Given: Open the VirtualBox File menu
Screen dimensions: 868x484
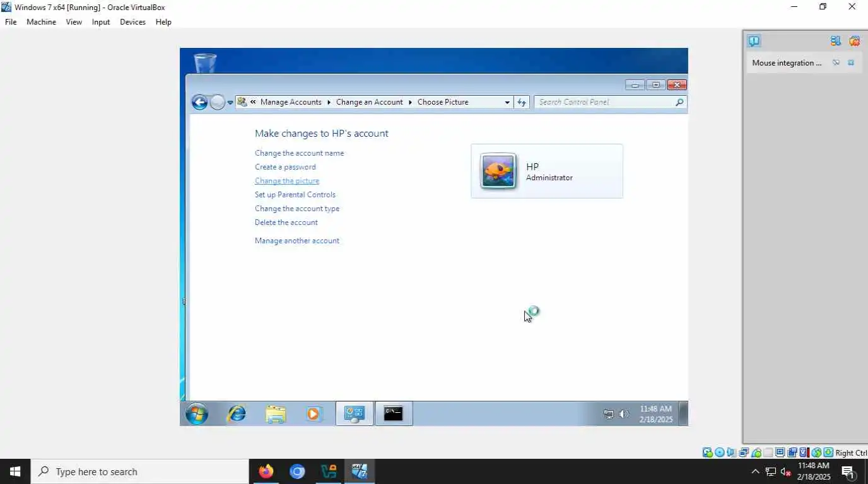Looking at the screenshot, I should (x=11, y=22).
